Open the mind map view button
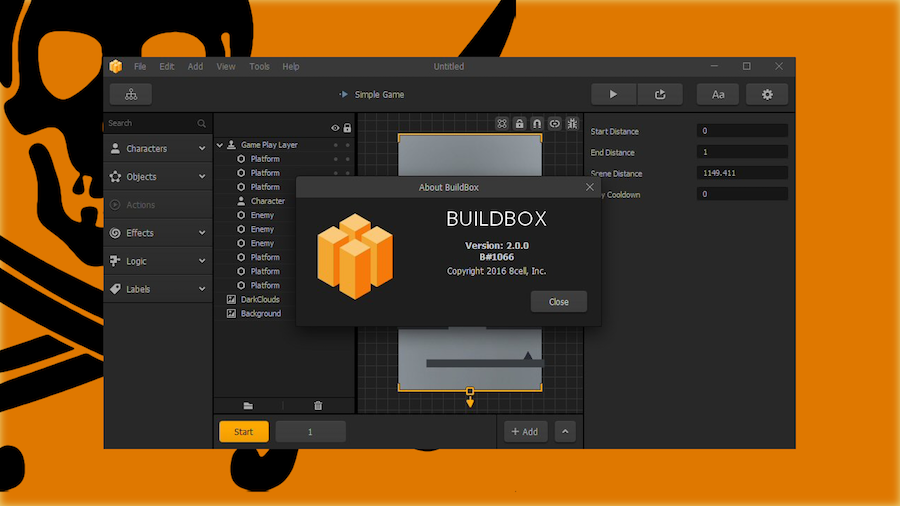The width and height of the screenshot is (900, 506). pos(131,95)
